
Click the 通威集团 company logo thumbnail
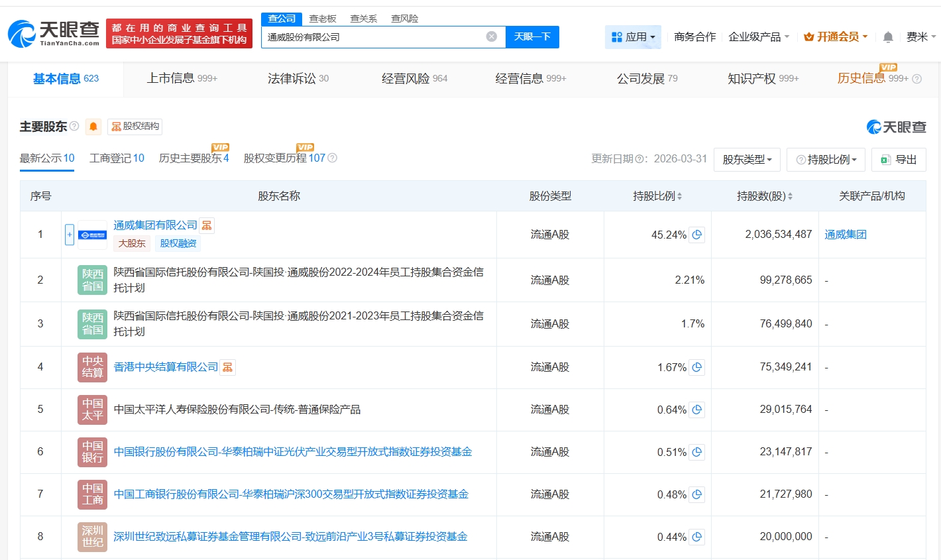click(x=92, y=235)
